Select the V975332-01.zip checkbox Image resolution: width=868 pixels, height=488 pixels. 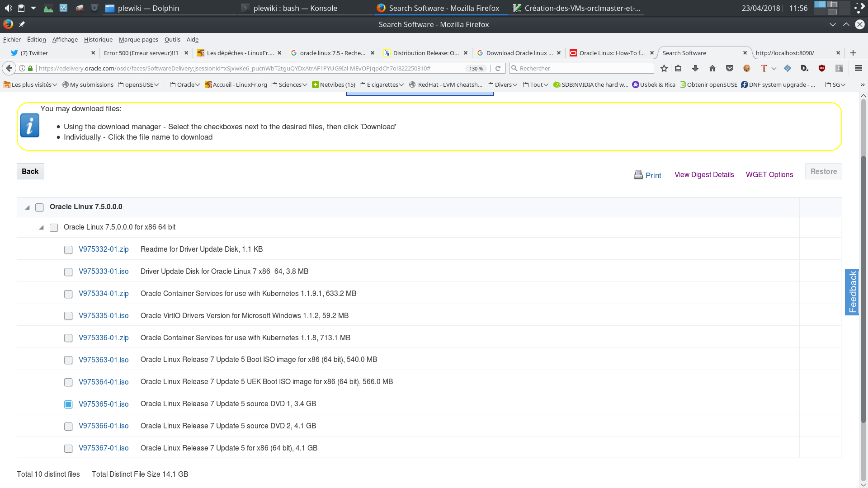[68, 250]
